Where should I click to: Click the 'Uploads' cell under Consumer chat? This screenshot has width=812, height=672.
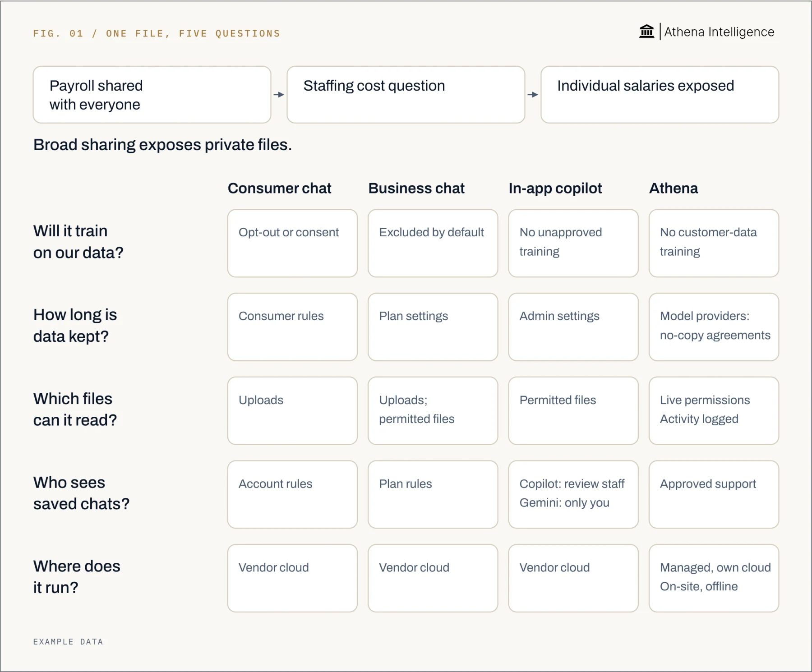coord(292,411)
